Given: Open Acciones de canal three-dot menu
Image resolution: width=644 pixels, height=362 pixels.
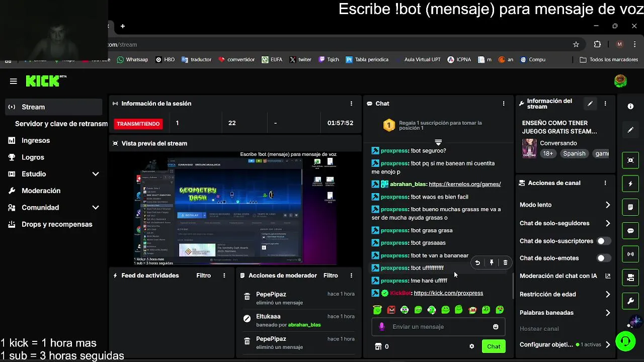Looking at the screenshot, I should pyautogui.click(x=605, y=183).
